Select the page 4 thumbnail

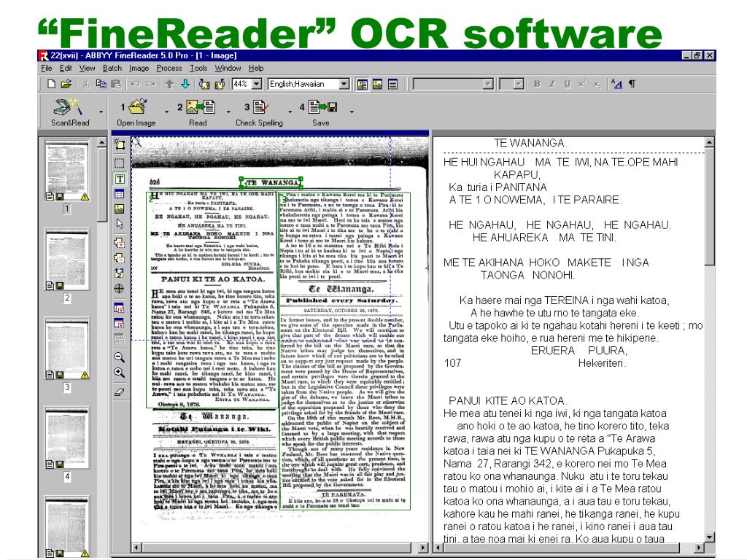point(67,438)
